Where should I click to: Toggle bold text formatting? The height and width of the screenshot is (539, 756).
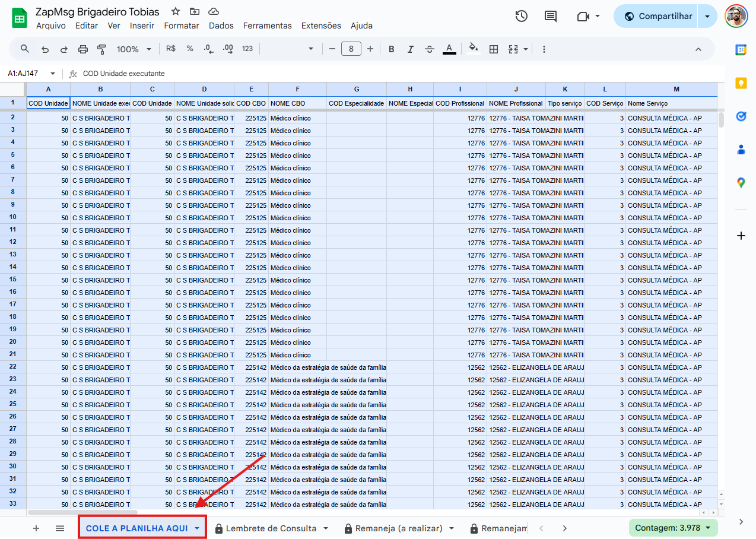(x=391, y=49)
